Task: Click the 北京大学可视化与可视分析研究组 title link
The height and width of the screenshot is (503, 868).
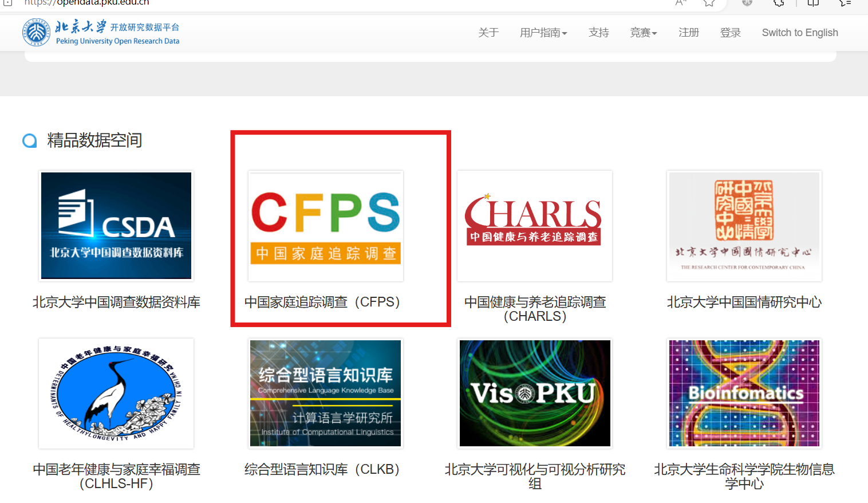Action: point(535,476)
